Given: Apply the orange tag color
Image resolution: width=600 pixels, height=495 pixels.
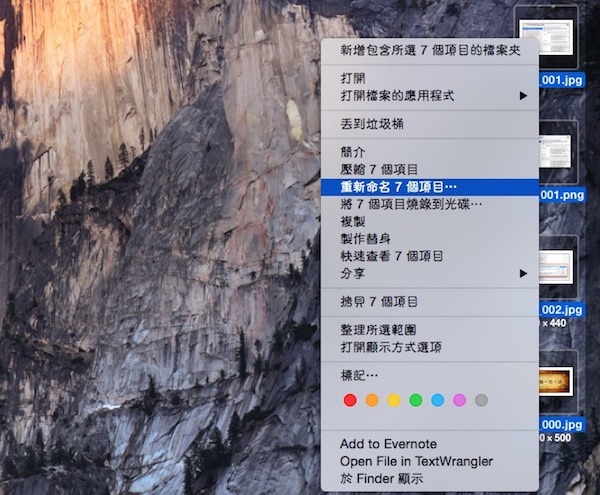Looking at the screenshot, I should [x=372, y=400].
